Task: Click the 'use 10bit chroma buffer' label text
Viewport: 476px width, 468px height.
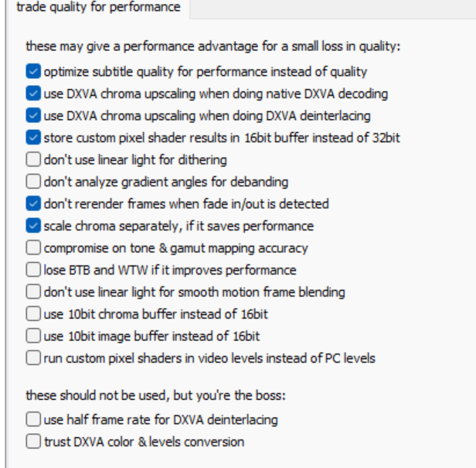Action: coord(156,315)
